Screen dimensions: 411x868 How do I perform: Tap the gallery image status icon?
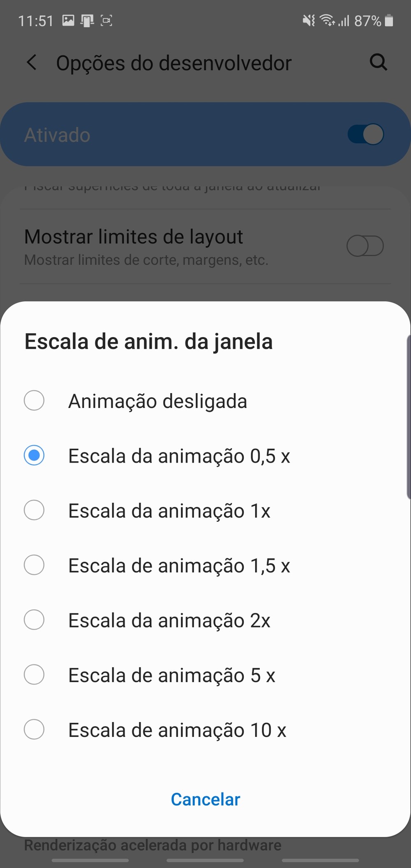tap(68, 20)
